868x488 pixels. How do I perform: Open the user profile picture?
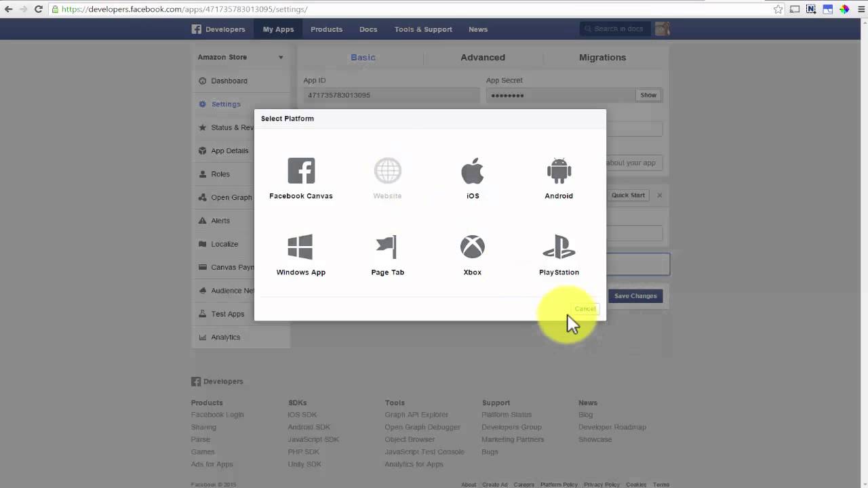click(662, 28)
